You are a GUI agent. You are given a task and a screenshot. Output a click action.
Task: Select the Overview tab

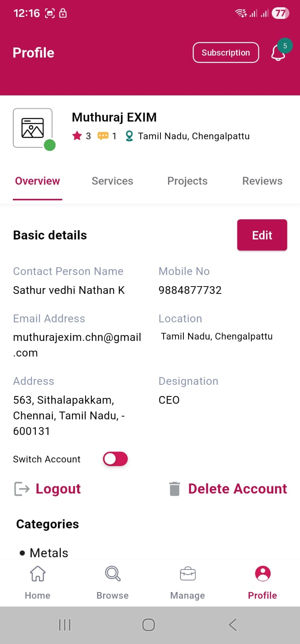(x=37, y=181)
